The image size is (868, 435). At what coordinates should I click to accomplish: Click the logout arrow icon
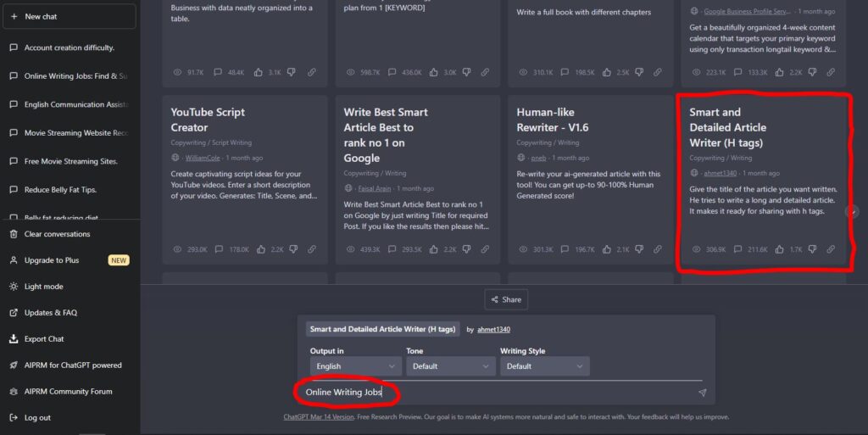14,418
